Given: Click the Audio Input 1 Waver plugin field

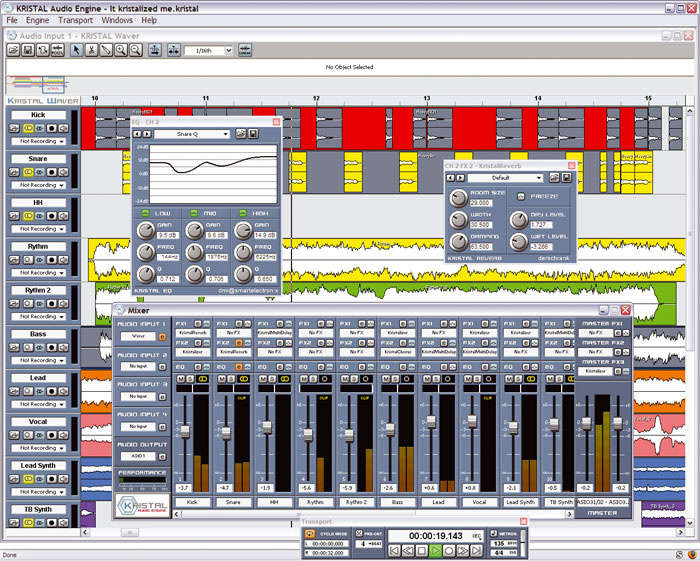Looking at the screenshot, I should 138,336.
